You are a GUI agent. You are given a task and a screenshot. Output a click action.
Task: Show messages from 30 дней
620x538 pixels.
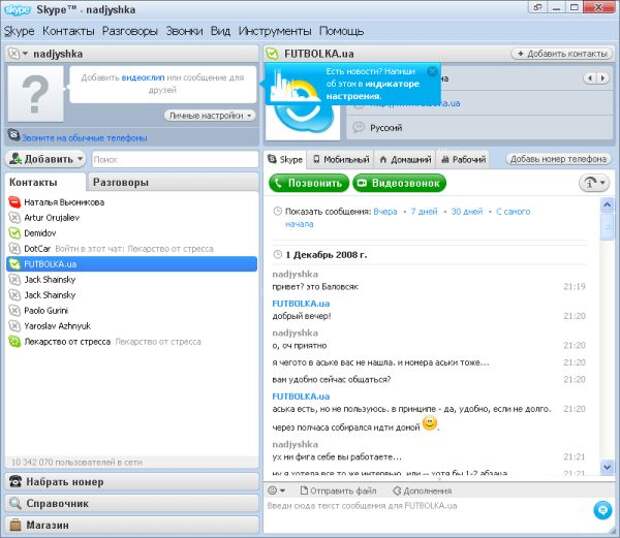click(467, 211)
